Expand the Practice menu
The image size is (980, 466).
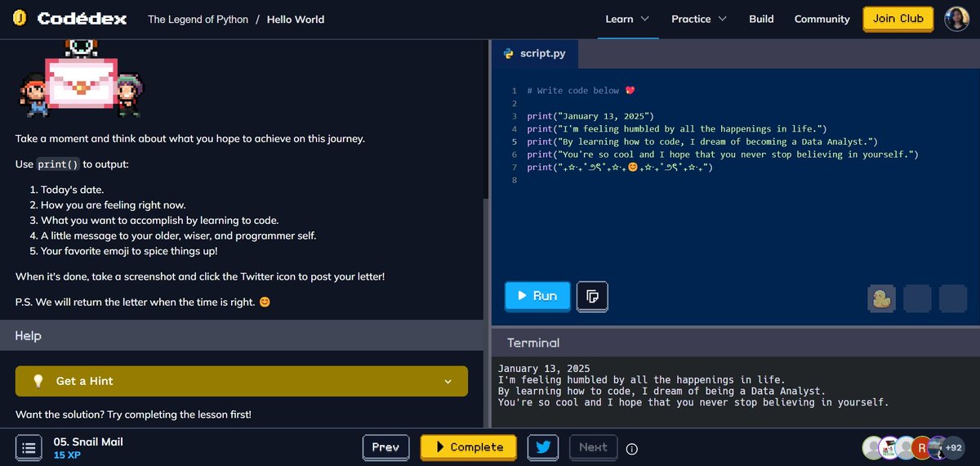699,19
